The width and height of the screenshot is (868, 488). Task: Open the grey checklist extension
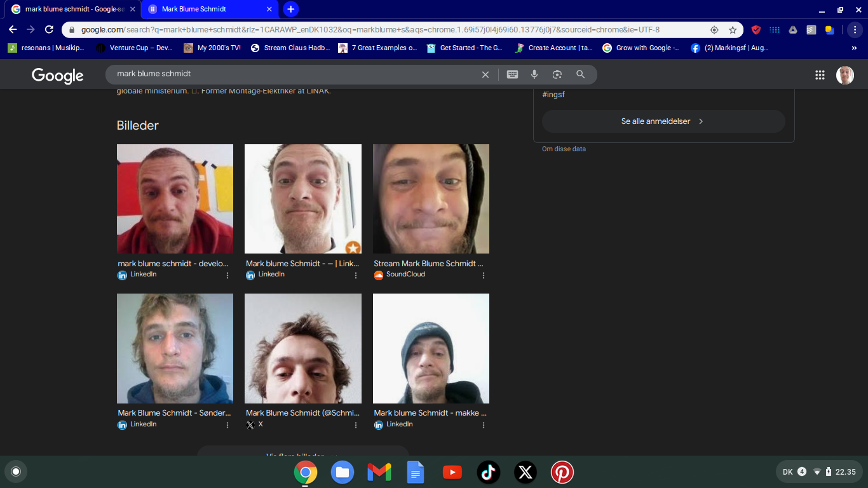tap(811, 30)
